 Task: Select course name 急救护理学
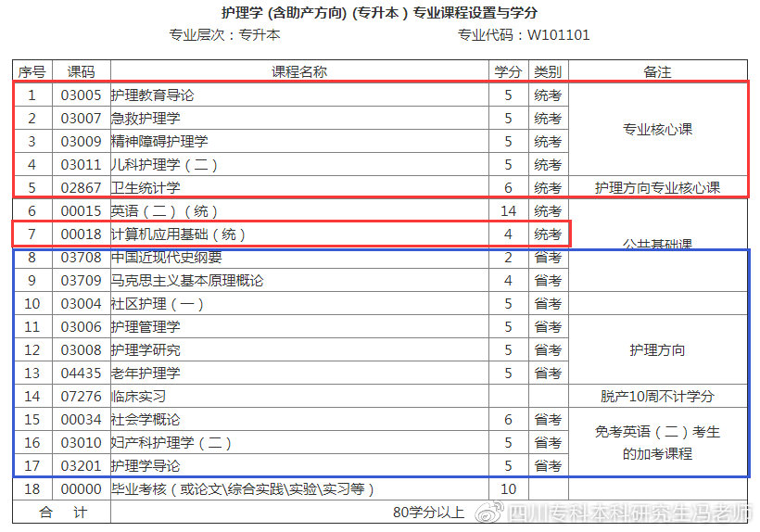146,119
